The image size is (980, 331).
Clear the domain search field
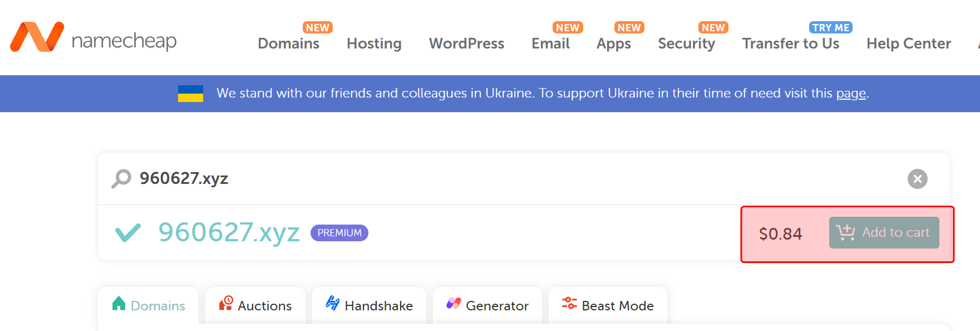[917, 179]
